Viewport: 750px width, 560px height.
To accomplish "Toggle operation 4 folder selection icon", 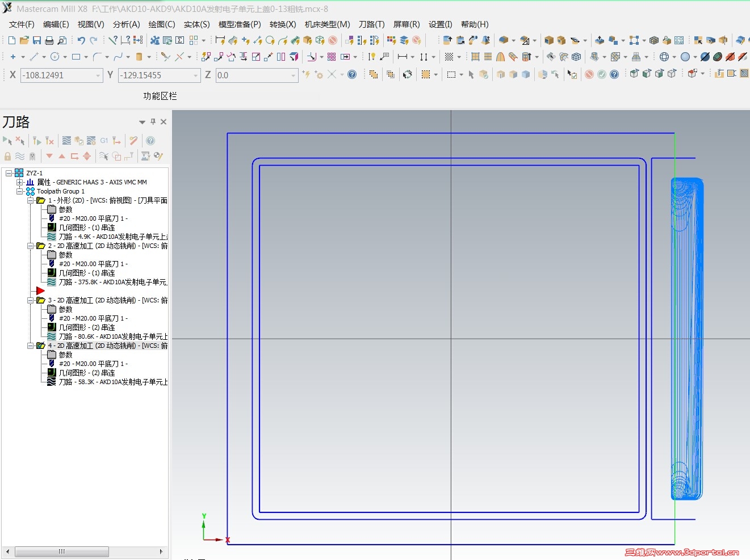I will click(x=41, y=346).
